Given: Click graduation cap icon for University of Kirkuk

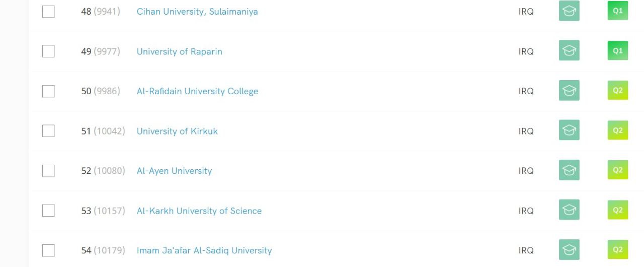Looking at the screenshot, I should pos(569,130).
